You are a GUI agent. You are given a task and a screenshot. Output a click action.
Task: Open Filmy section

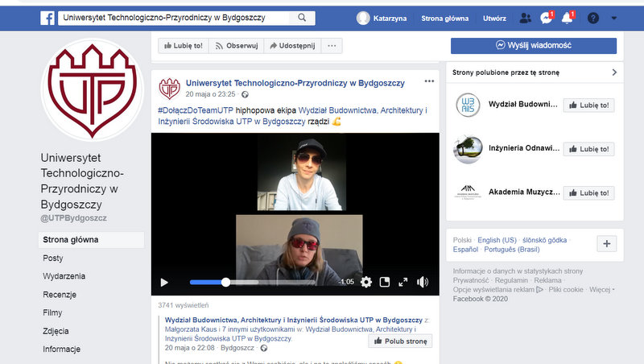pyautogui.click(x=52, y=312)
